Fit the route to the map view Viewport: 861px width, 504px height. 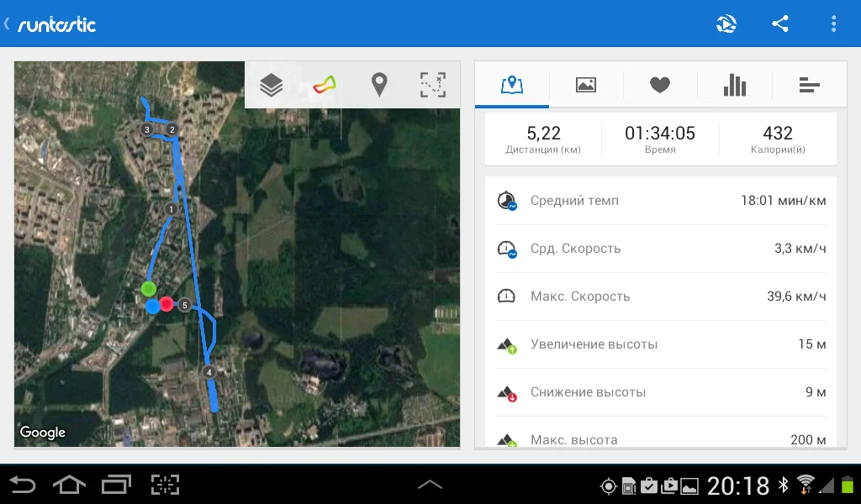click(433, 85)
